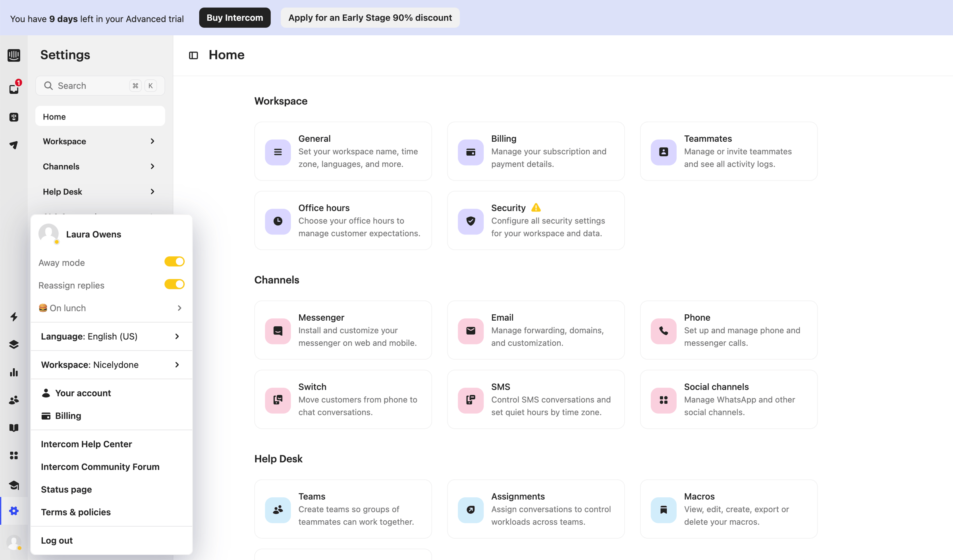The image size is (953, 560).
Task: Open Terms & policies menu item
Action: (x=111, y=512)
